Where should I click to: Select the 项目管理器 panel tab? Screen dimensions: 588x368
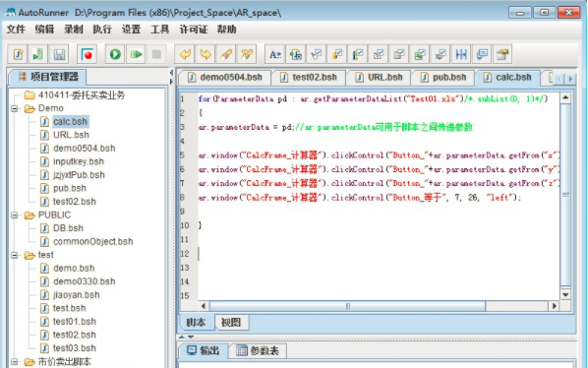pos(48,77)
